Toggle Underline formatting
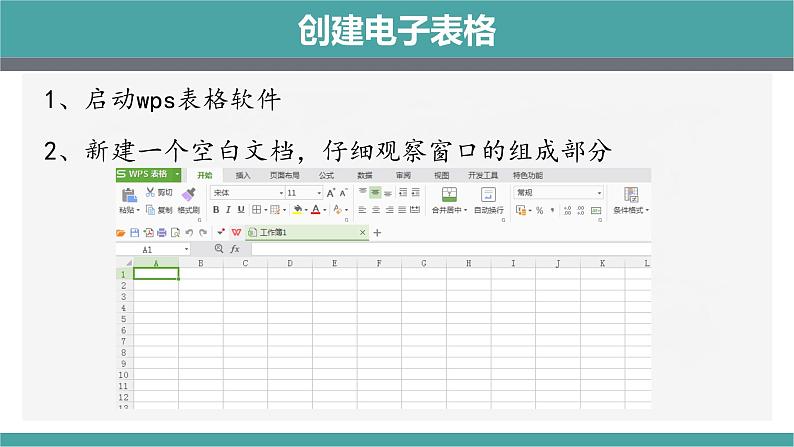 pyautogui.click(x=241, y=210)
